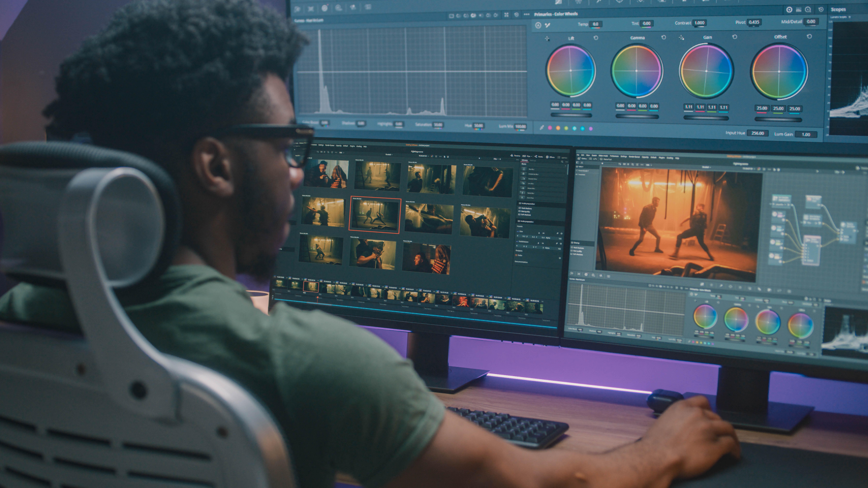Select the Zoom Blur effect icon
868x488 pixels.
(522, 197)
